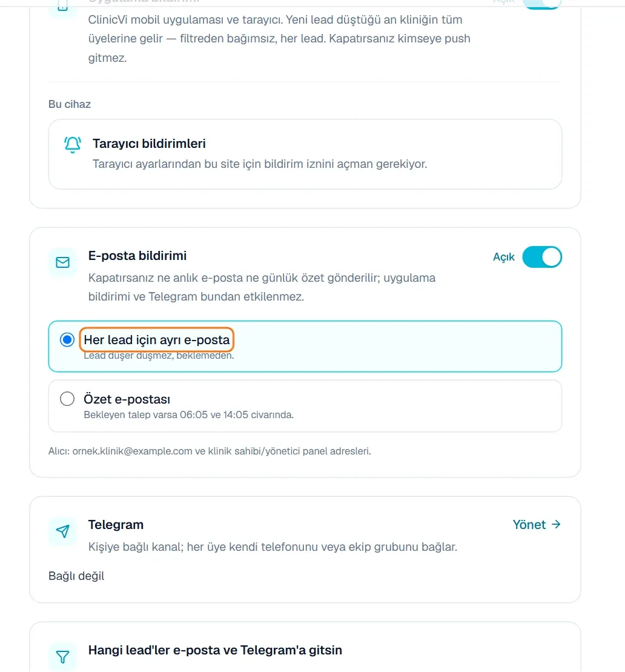625x672 pixels.
Task: Click the phone icon at top of page
Action: pyautogui.click(x=62, y=6)
